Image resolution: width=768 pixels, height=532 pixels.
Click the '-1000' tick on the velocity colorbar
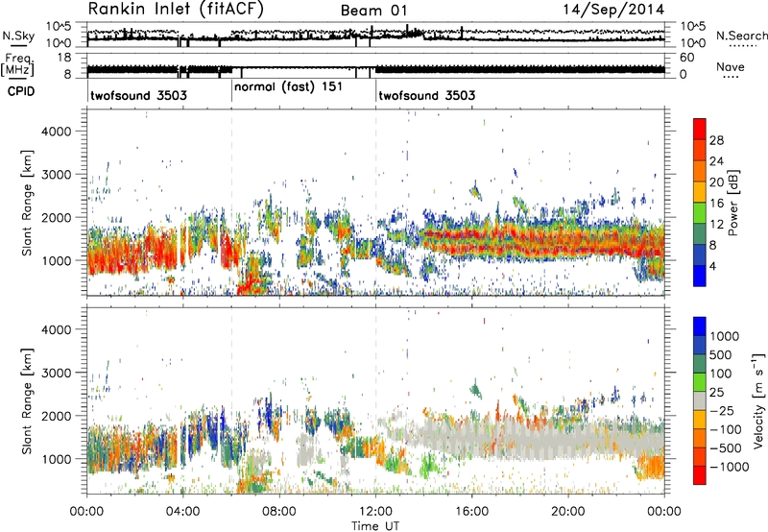[x=729, y=467]
